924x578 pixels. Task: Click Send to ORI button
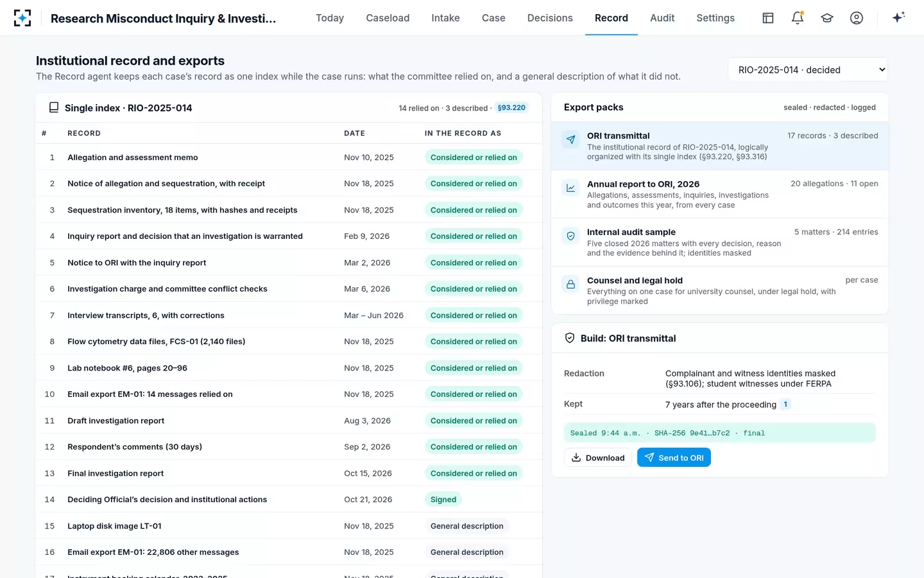[x=674, y=457]
